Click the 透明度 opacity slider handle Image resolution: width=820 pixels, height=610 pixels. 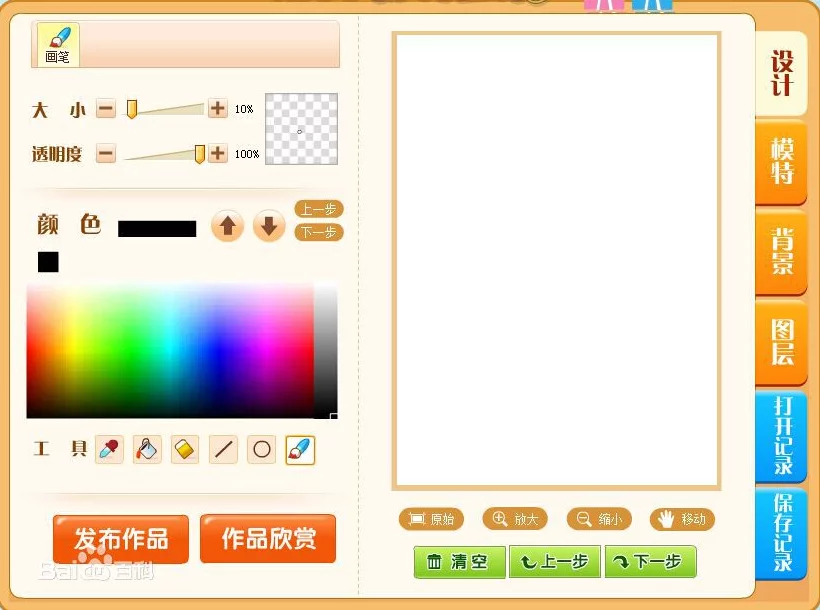pos(199,154)
